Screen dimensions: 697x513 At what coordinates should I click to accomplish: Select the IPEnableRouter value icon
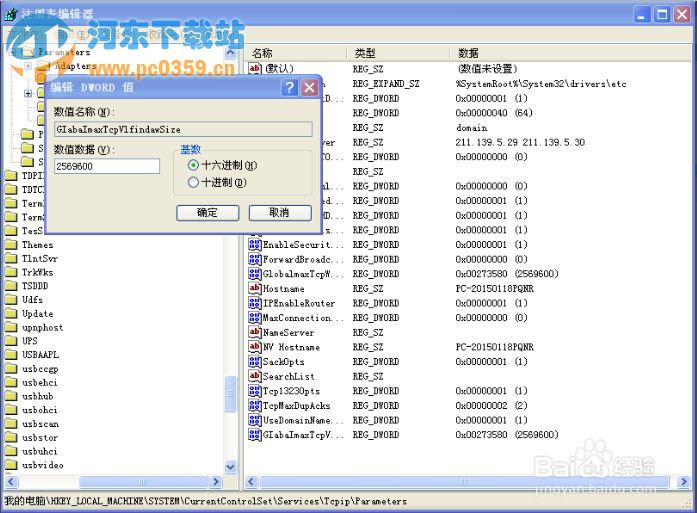[x=255, y=303]
